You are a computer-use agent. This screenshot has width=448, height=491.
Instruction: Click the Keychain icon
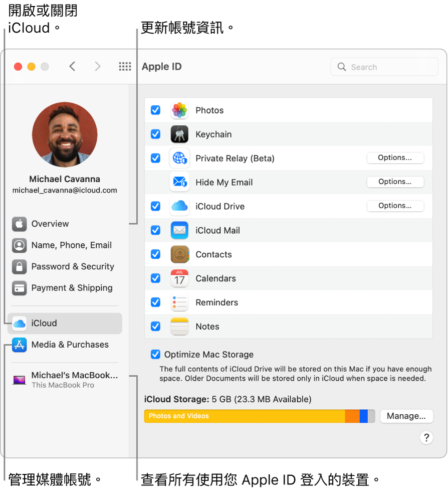[179, 134]
